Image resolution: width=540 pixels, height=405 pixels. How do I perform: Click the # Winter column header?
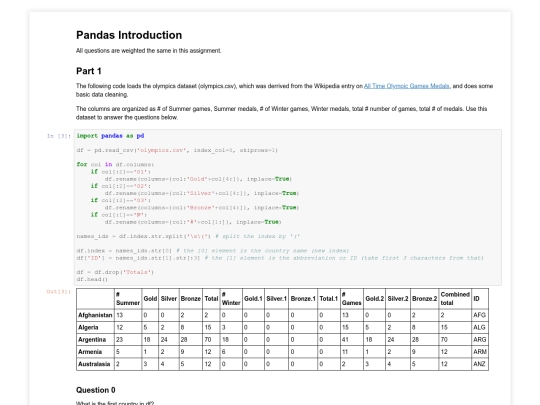tap(231, 299)
